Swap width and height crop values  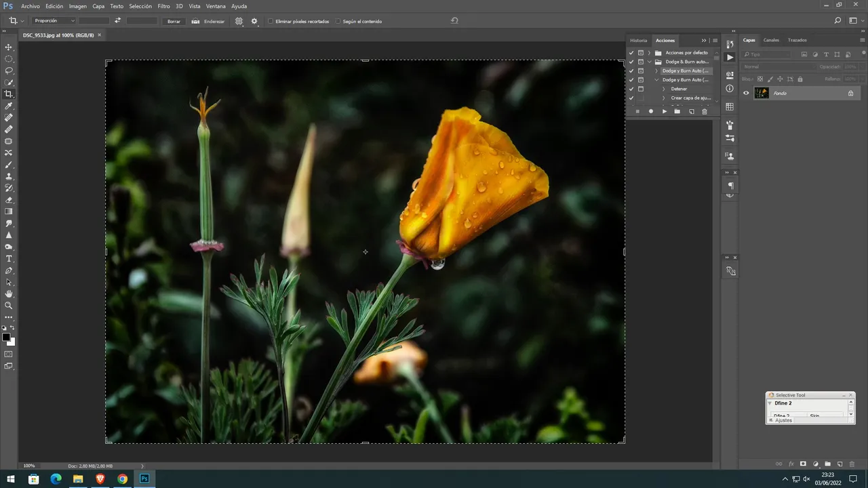117,21
